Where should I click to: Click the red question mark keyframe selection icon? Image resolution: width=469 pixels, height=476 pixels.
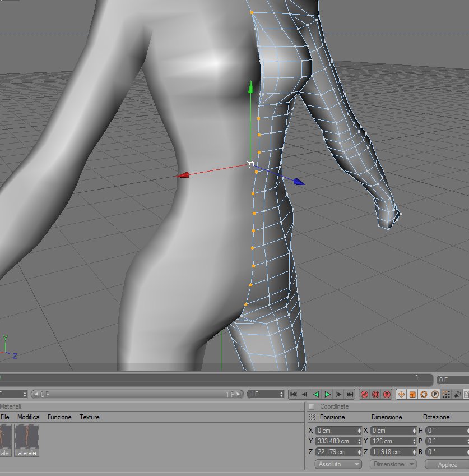387,394
